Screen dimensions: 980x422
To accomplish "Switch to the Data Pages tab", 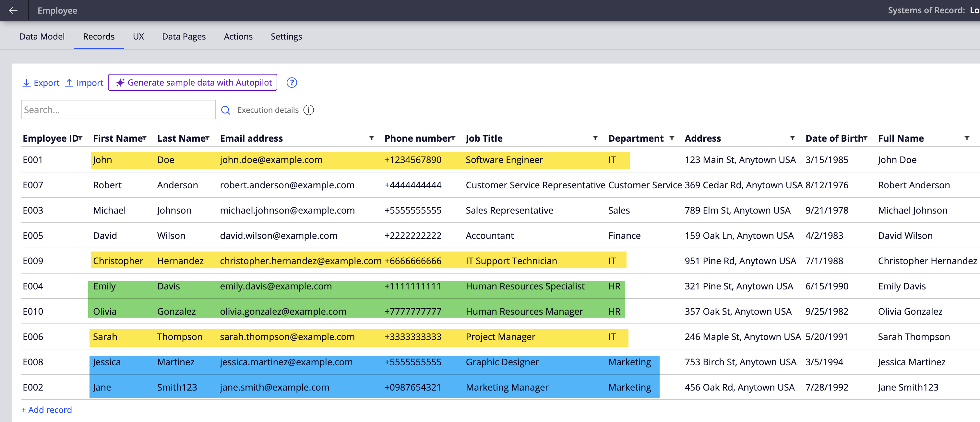I will (x=184, y=37).
